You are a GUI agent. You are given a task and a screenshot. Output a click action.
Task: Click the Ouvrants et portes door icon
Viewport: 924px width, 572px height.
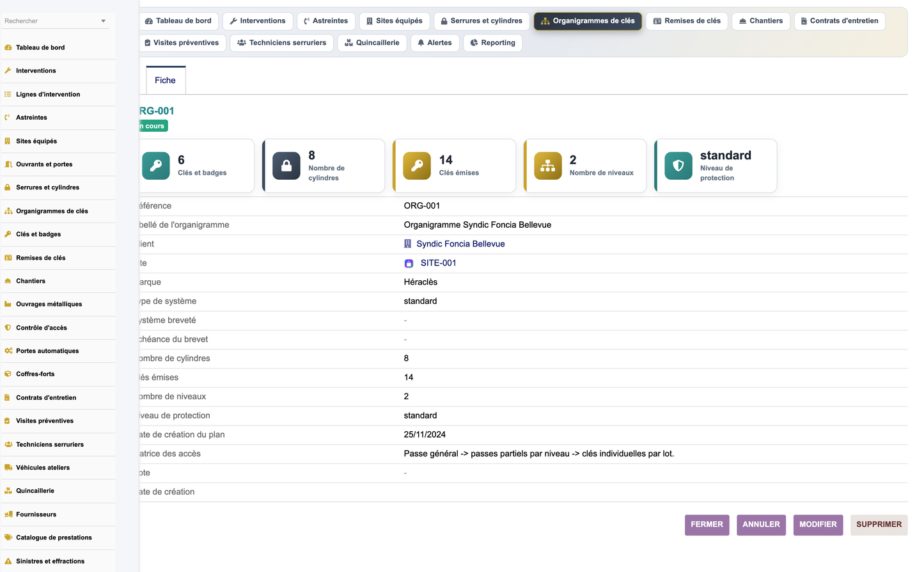pyautogui.click(x=8, y=164)
